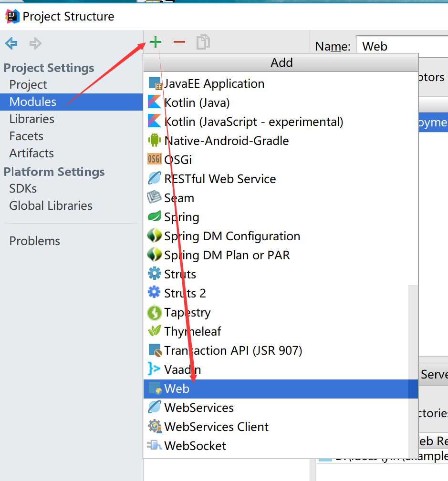448x481 pixels.
Task: Click the Tapestry text label
Action: [188, 313]
